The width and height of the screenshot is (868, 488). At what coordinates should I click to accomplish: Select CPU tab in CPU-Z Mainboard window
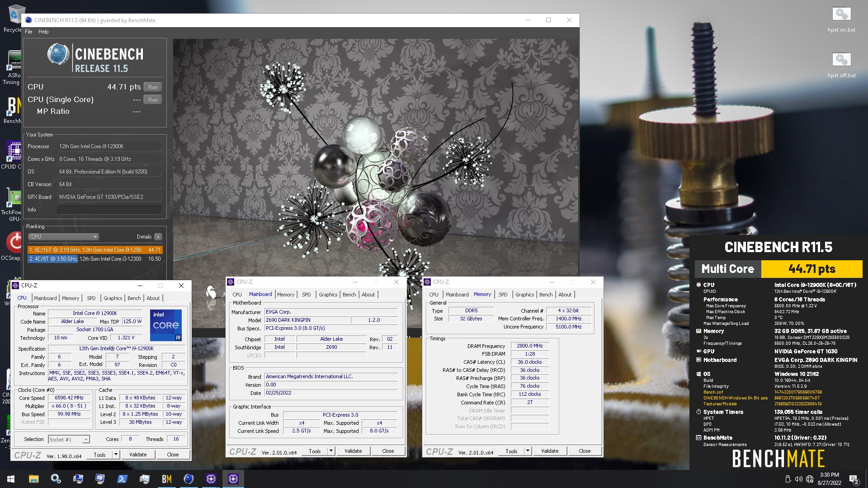(x=237, y=295)
